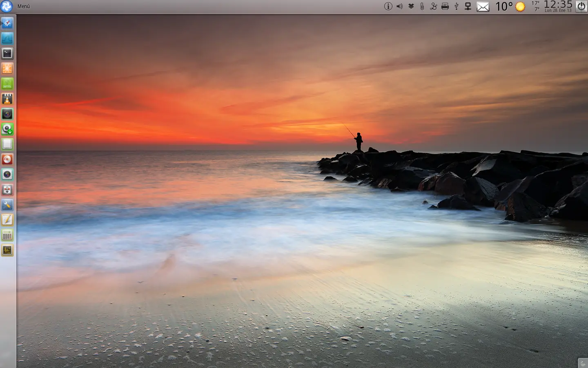The height and width of the screenshot is (368, 588).
Task: Start the disc burning application
Action: [x=7, y=159]
